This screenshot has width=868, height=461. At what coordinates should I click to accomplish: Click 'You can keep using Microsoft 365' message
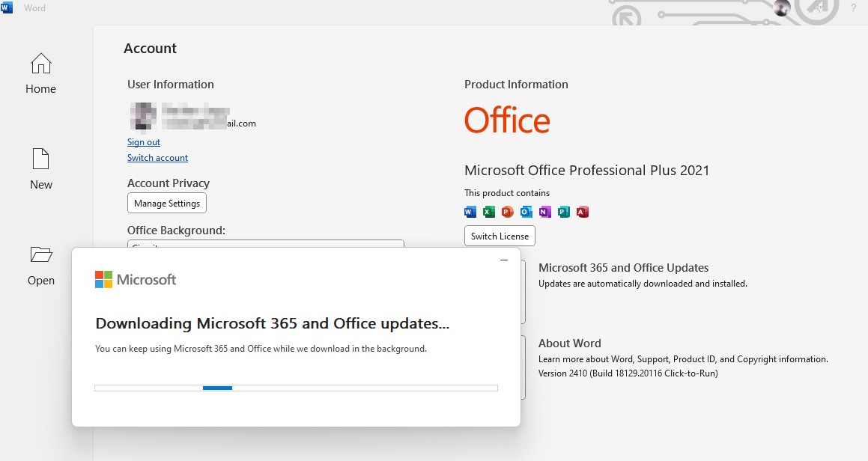click(x=261, y=349)
